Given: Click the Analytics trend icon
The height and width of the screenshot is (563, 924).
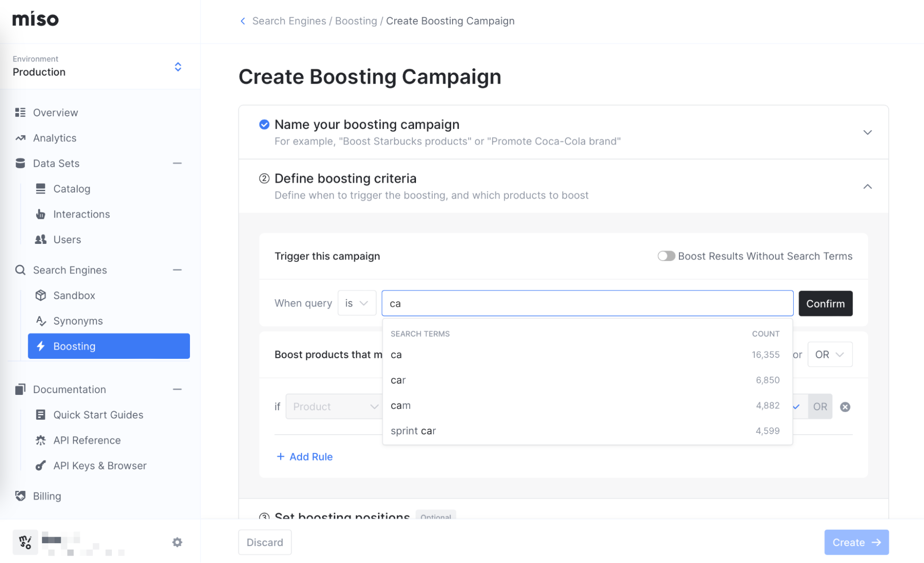Looking at the screenshot, I should point(20,138).
